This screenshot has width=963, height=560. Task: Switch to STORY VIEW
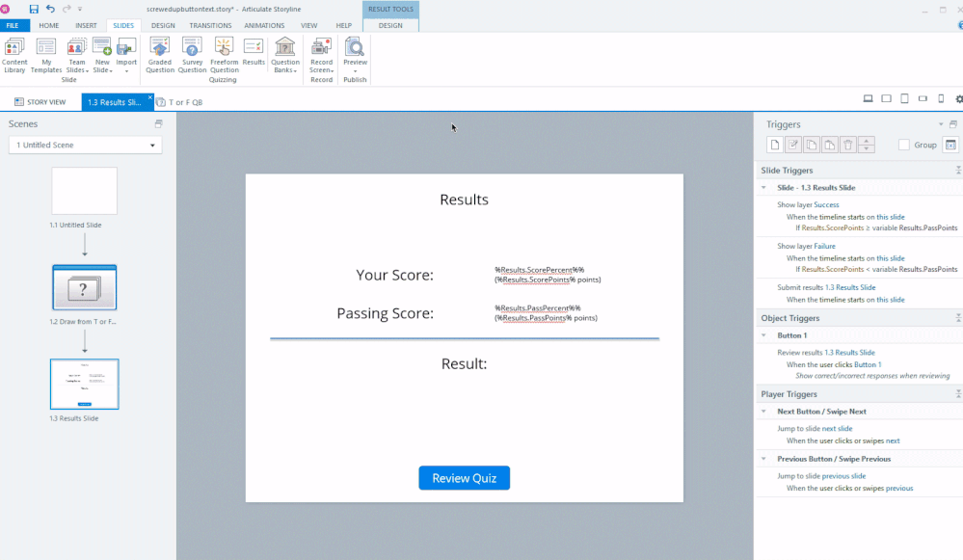[40, 102]
